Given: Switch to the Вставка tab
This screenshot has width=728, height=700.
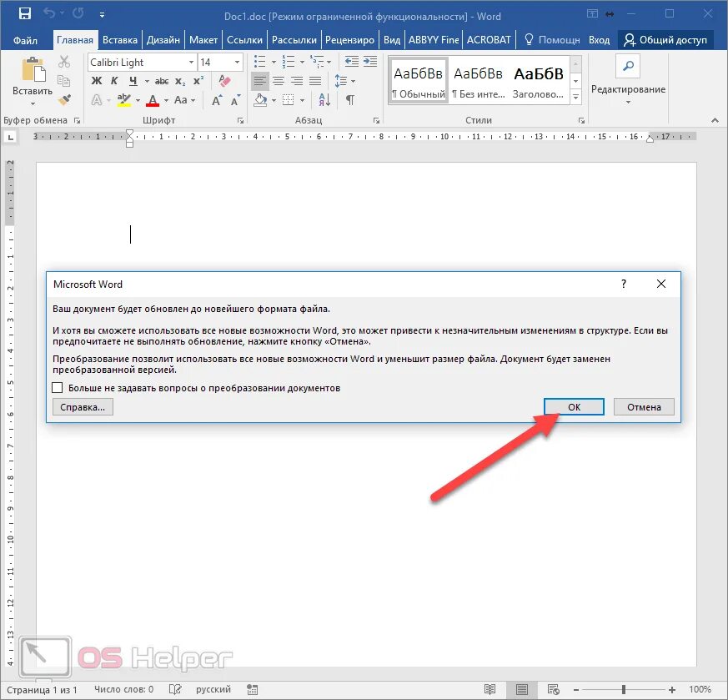Looking at the screenshot, I should 120,40.
